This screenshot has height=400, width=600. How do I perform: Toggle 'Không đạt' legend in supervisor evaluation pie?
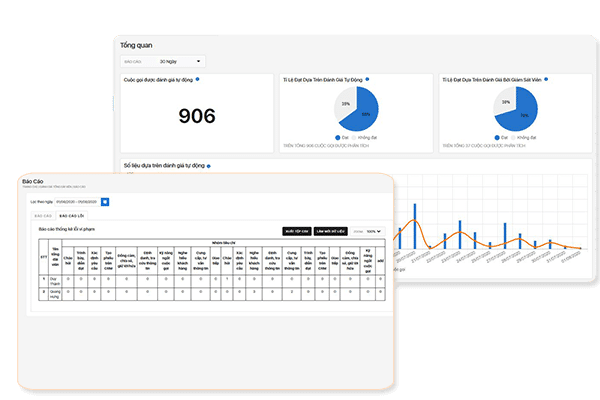tap(524, 137)
